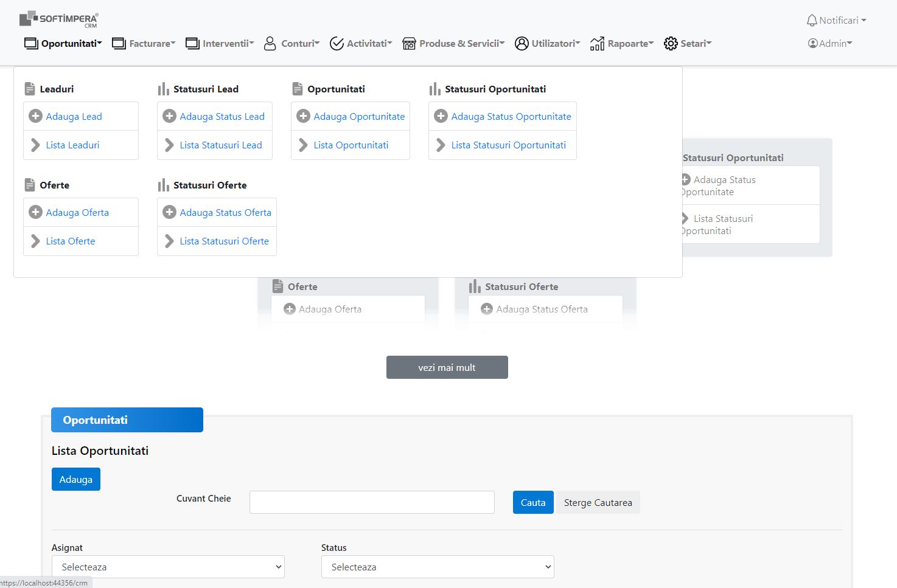Click the Statusuri Lead section heading

[x=206, y=89]
